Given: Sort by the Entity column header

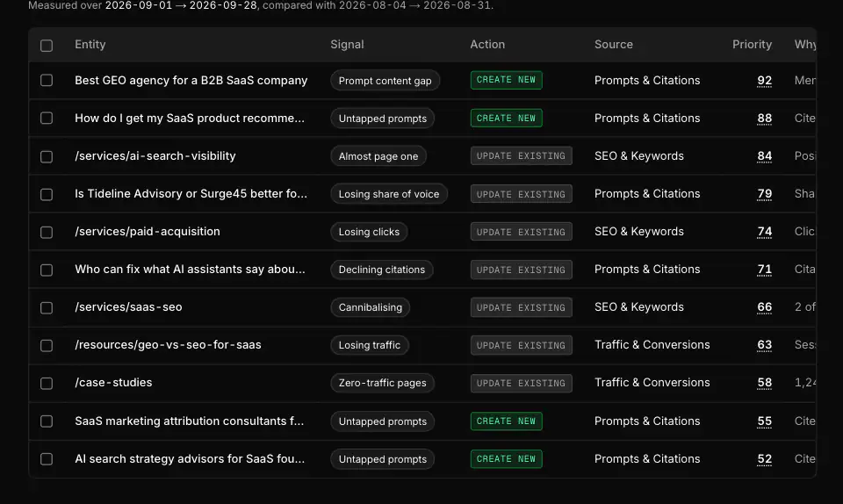Looking at the screenshot, I should (x=90, y=45).
